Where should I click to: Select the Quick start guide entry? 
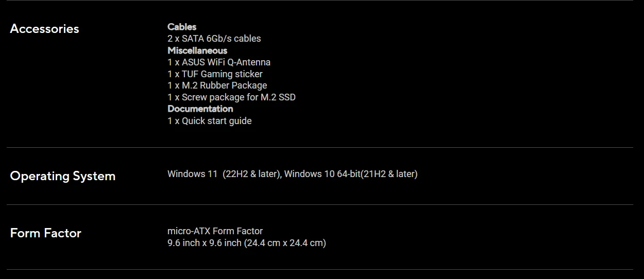point(209,121)
